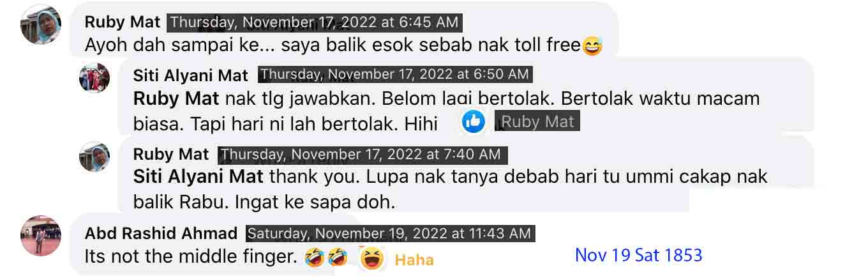Open Ruby Mat name on top comment
The width and height of the screenshot is (868, 278).
[123, 22]
